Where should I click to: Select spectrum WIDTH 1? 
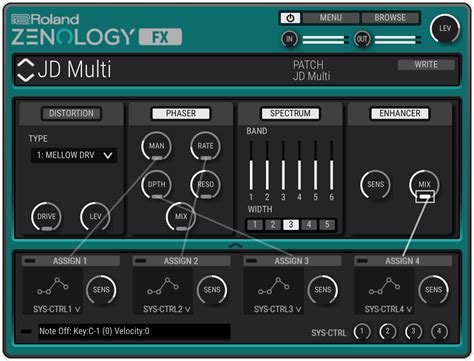255,225
